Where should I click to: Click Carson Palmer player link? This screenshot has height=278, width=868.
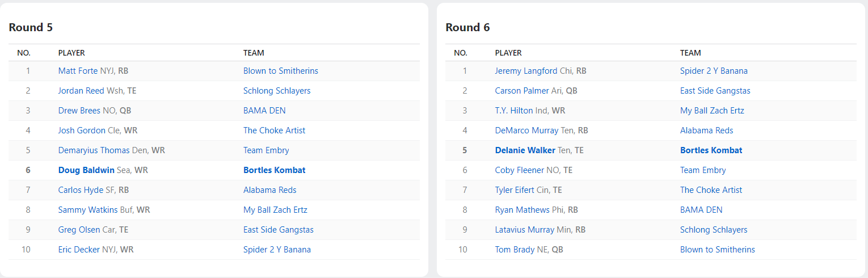pyautogui.click(x=521, y=91)
